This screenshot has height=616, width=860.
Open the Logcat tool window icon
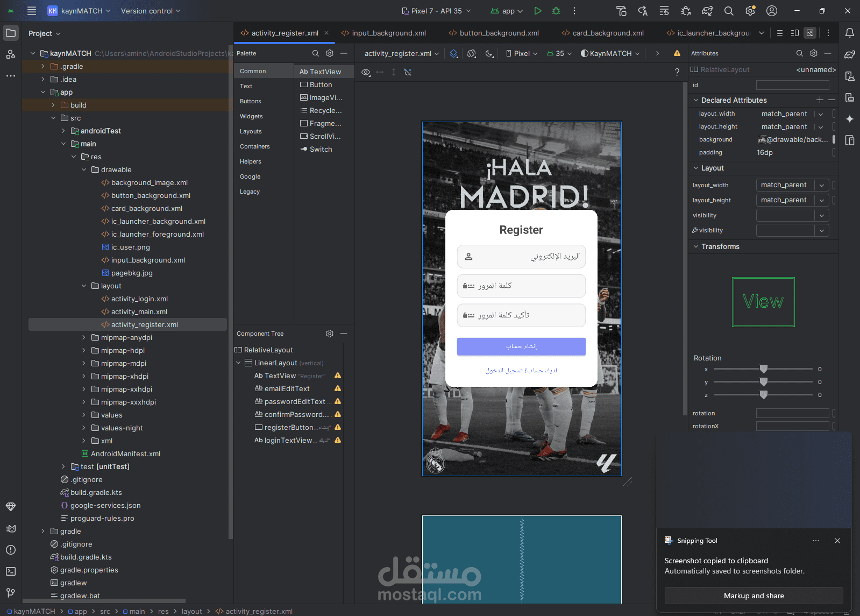(11, 528)
